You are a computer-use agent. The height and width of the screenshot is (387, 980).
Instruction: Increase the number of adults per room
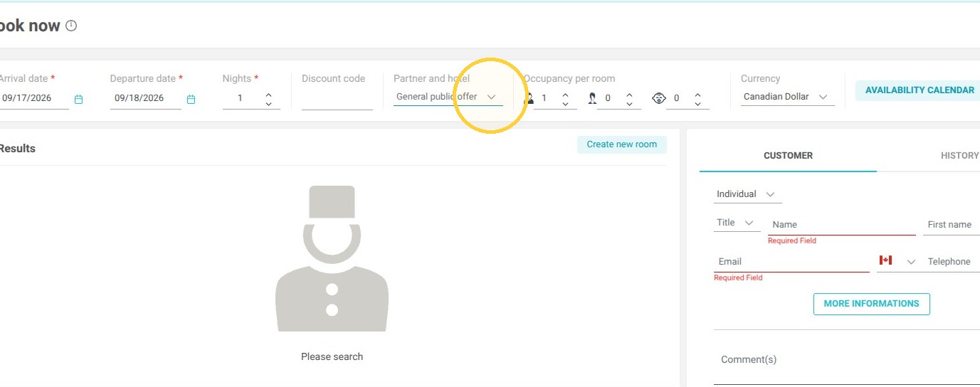(x=565, y=94)
